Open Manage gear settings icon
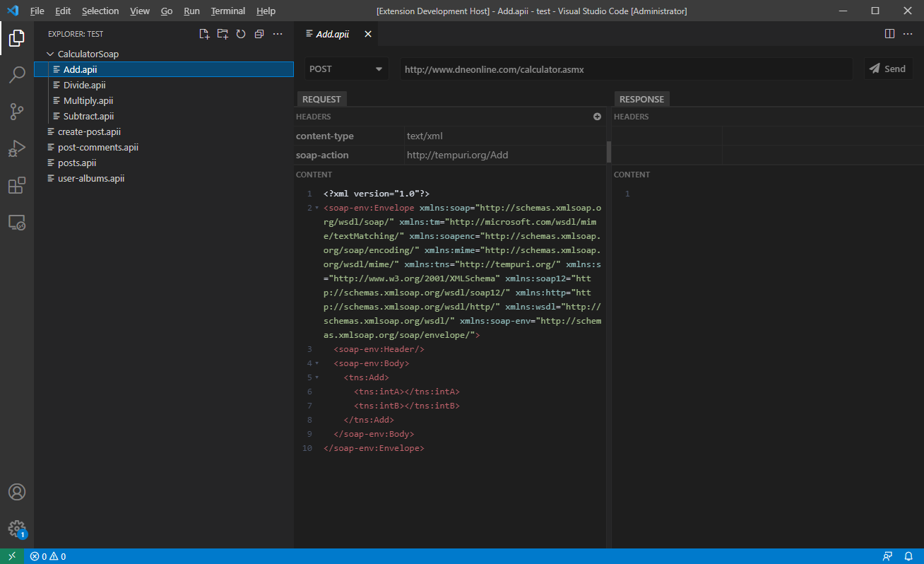924x564 pixels. [x=17, y=529]
